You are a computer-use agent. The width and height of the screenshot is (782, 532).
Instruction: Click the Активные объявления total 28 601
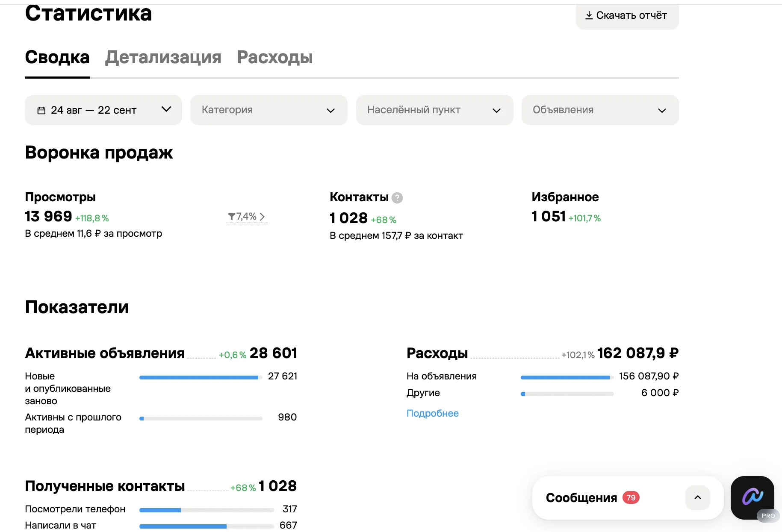click(273, 353)
